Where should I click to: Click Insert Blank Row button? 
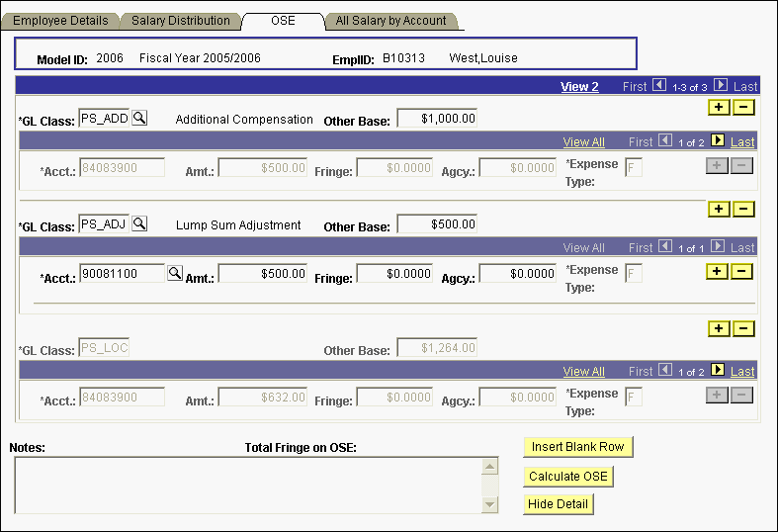[577, 447]
